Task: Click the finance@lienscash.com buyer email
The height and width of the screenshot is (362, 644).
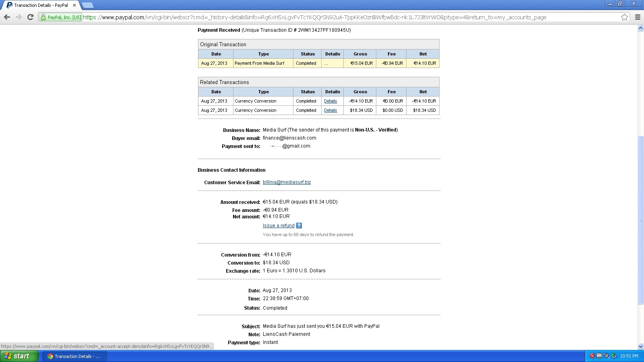Action: pyautogui.click(x=289, y=138)
